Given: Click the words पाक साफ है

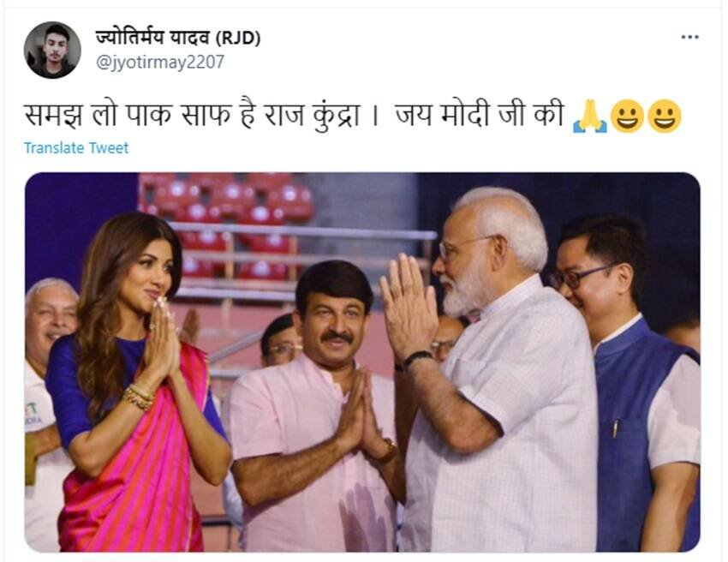Looking at the screenshot, I should pos(190,115).
